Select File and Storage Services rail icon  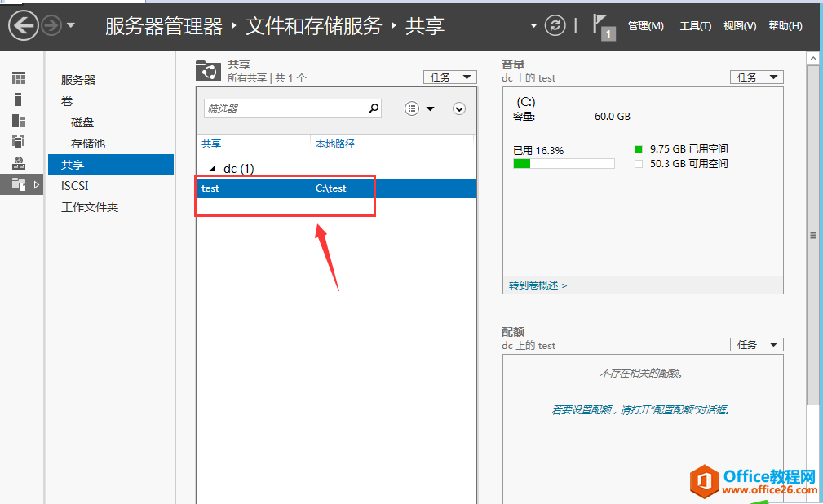[x=20, y=184]
